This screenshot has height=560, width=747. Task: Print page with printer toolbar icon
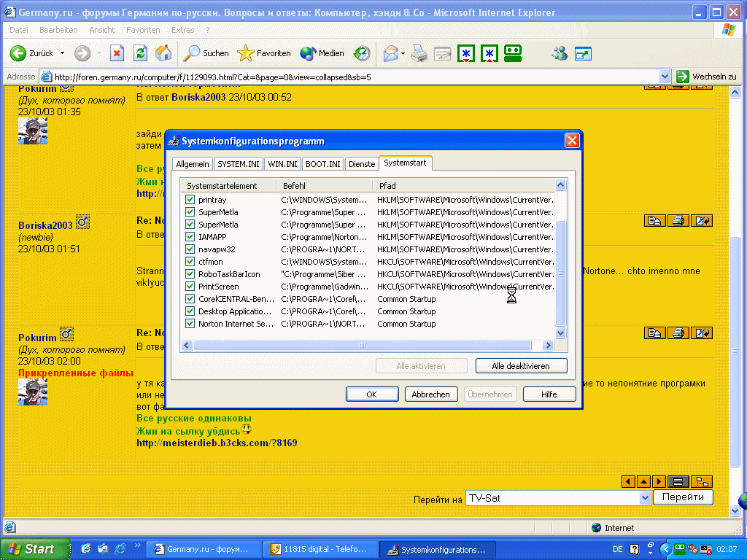(419, 53)
